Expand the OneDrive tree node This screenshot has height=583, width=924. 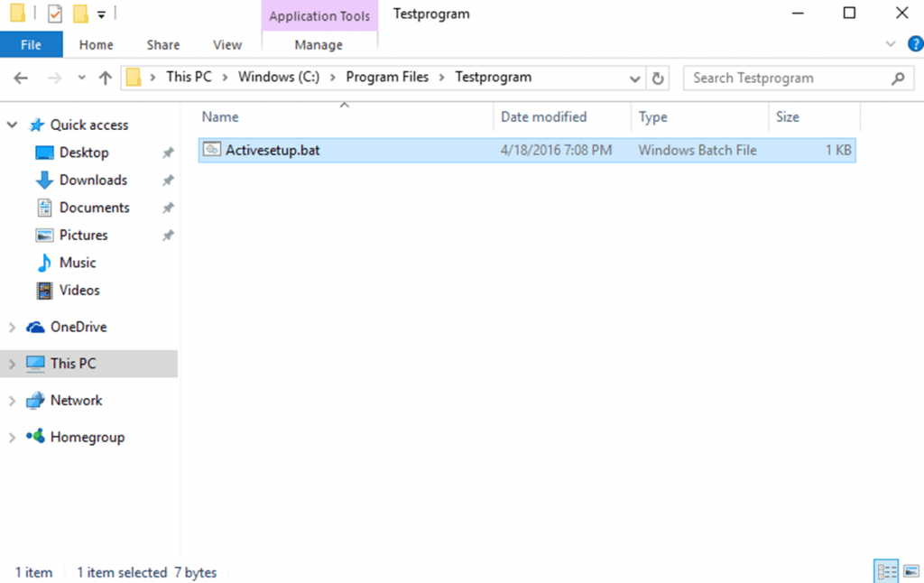(12, 328)
